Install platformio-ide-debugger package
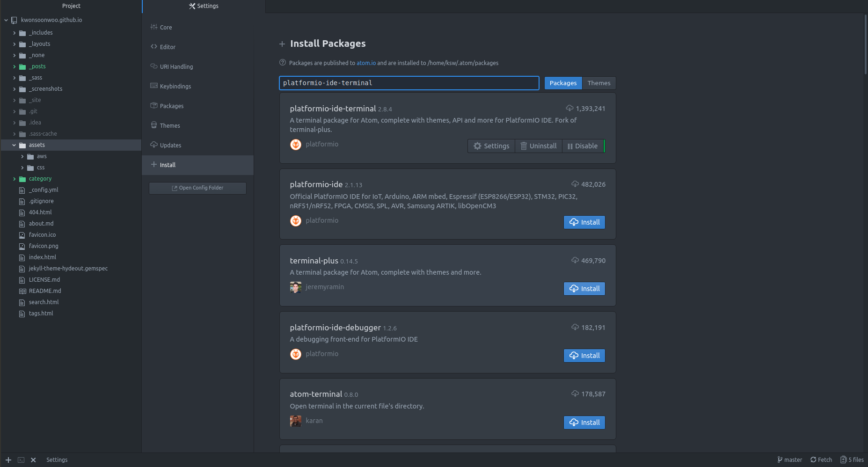 (x=584, y=356)
